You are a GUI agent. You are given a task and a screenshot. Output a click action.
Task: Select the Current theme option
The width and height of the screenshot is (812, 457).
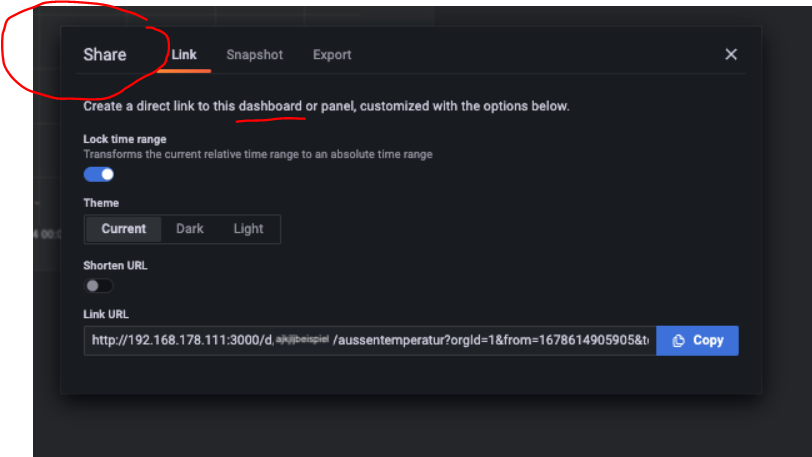pos(123,229)
